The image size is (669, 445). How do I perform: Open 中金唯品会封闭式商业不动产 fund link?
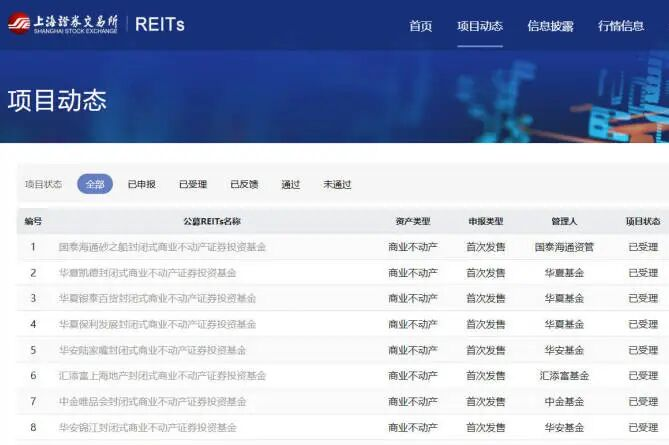pyautogui.click(x=152, y=402)
